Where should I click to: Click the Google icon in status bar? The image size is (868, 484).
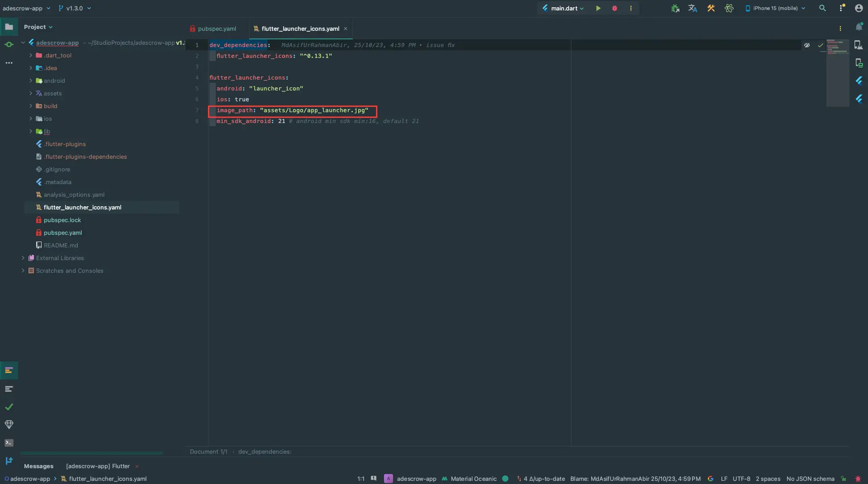(x=711, y=479)
